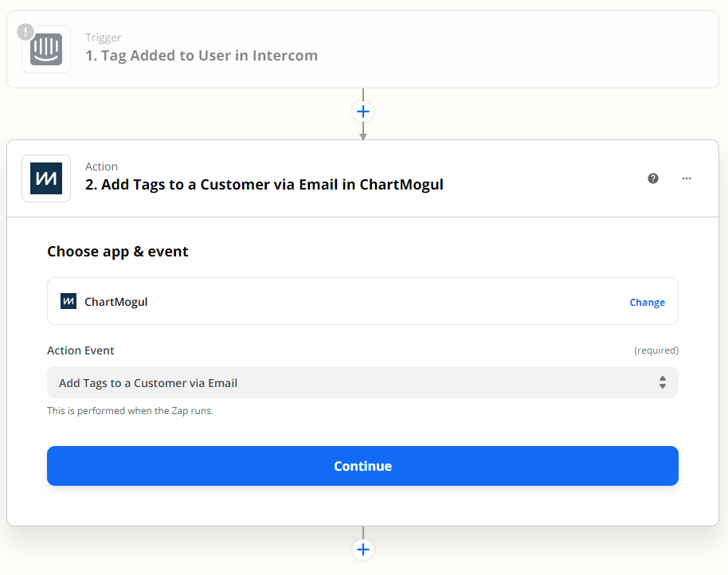Add a step between trigger and action

coord(363,111)
